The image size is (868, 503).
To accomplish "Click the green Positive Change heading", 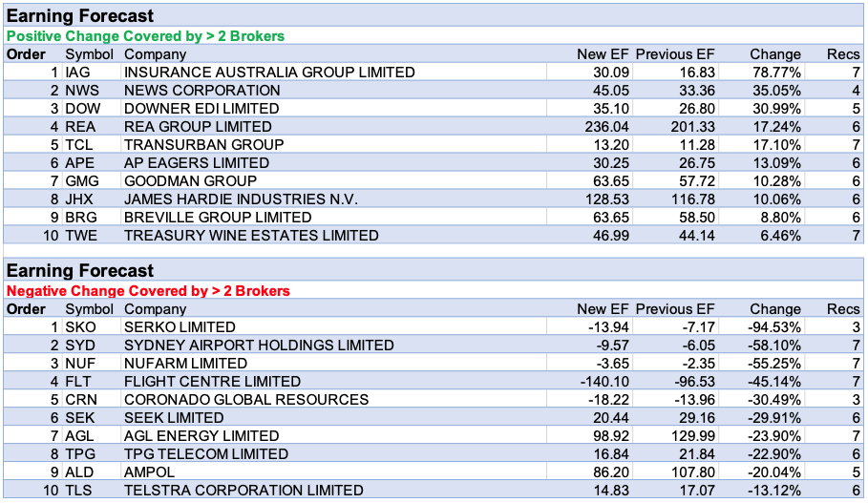I will pyautogui.click(x=145, y=36).
